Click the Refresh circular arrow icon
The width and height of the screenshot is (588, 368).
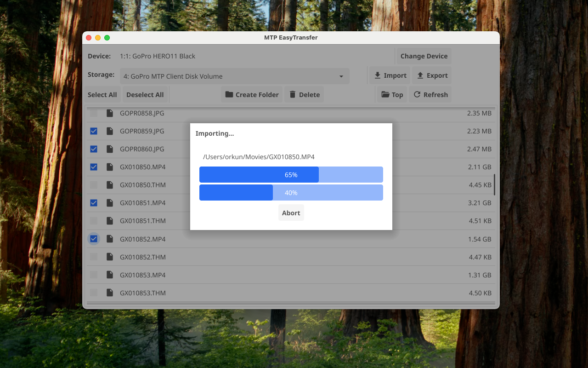(x=417, y=95)
